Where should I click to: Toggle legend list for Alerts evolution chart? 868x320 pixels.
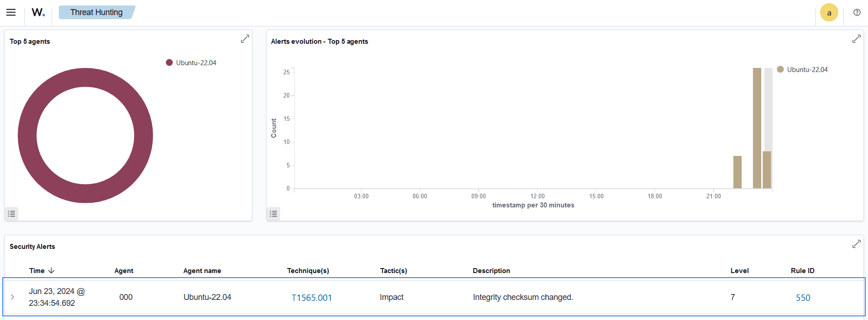pos(273,214)
